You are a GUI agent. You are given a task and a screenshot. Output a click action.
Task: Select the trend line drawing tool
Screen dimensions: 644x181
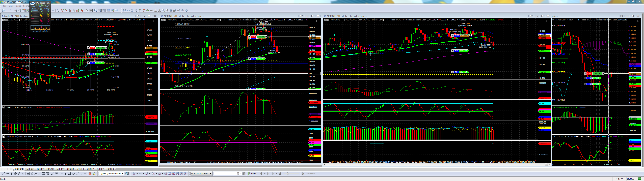4,173
